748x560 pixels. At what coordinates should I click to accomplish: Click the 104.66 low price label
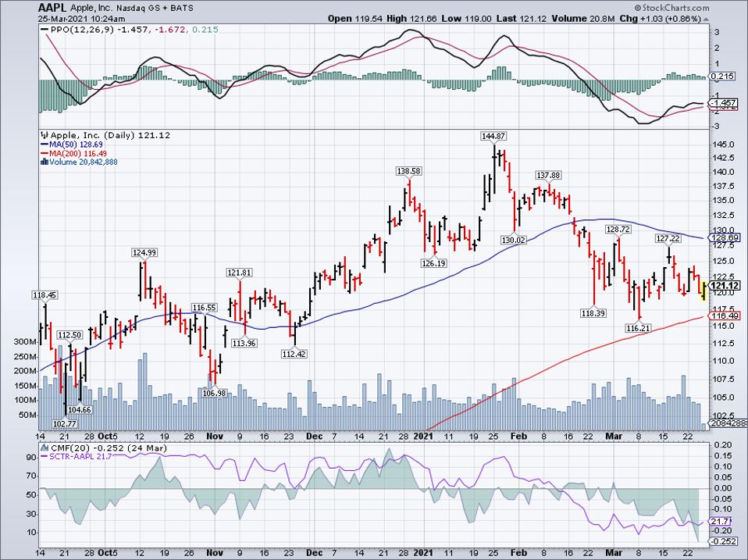[x=79, y=410]
